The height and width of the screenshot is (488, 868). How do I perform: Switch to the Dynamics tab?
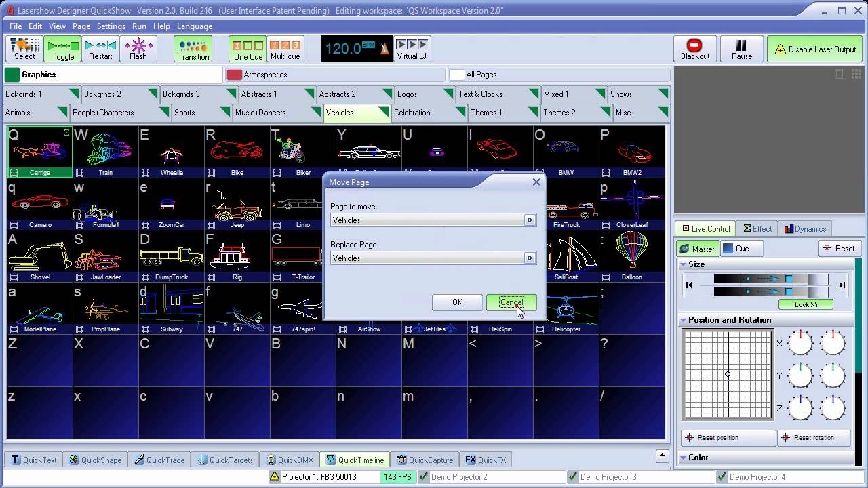[x=806, y=229]
